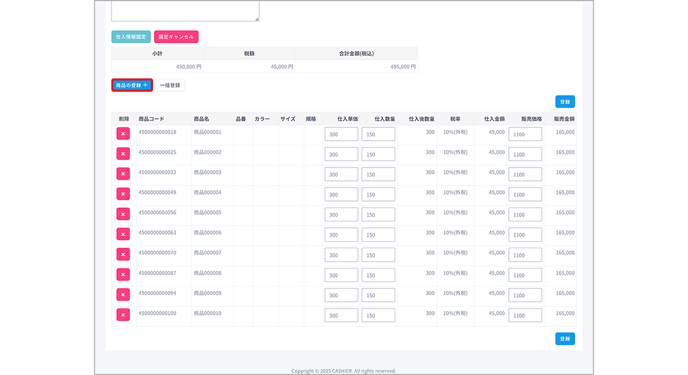688x375 pixels.
Task: Delete the row for 商品000002
Action: 123,154
